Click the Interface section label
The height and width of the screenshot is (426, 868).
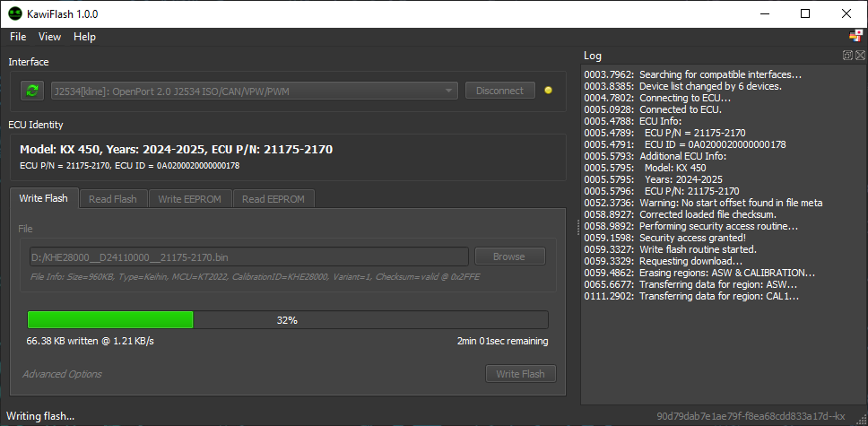click(28, 62)
